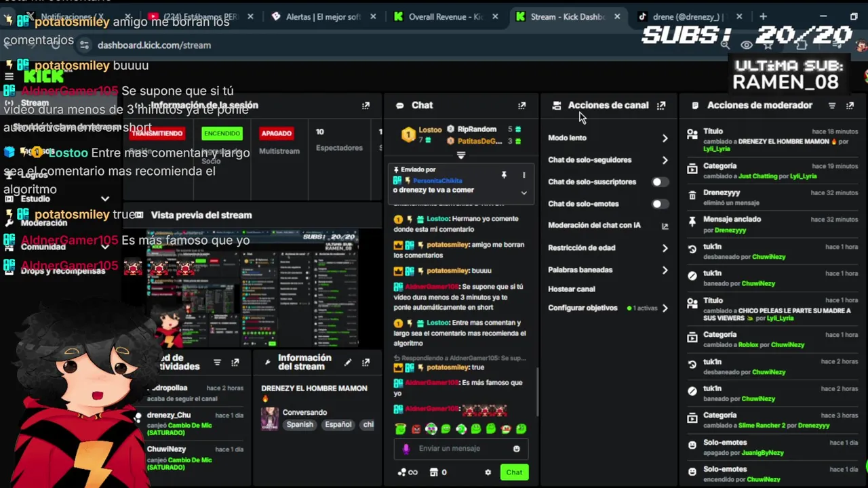Select the first green halo emote
The height and width of the screenshot is (488, 868).
coord(400,428)
